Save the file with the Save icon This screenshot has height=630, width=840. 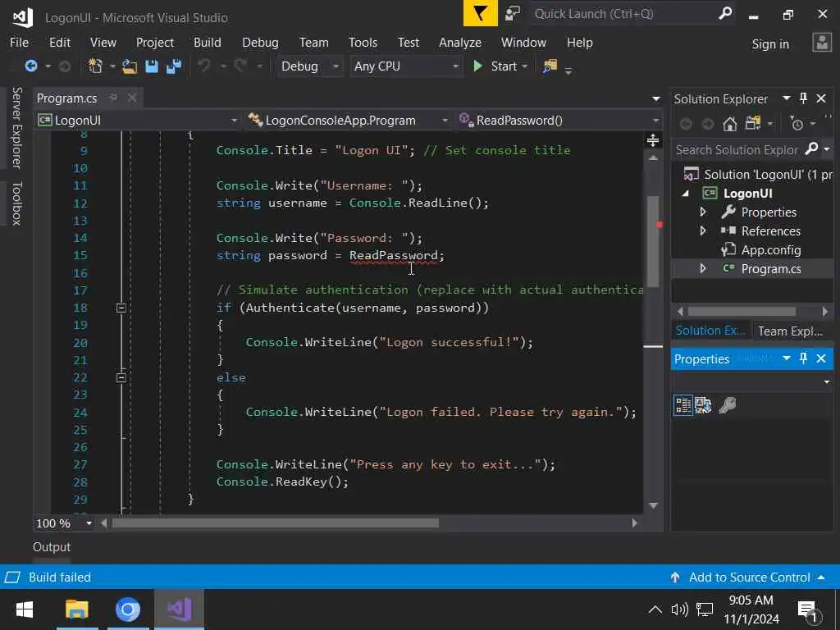point(152,66)
